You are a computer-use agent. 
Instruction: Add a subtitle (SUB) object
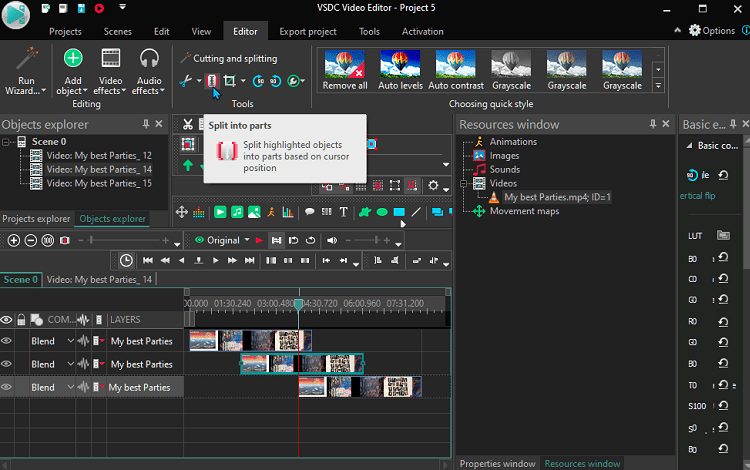[327, 212]
